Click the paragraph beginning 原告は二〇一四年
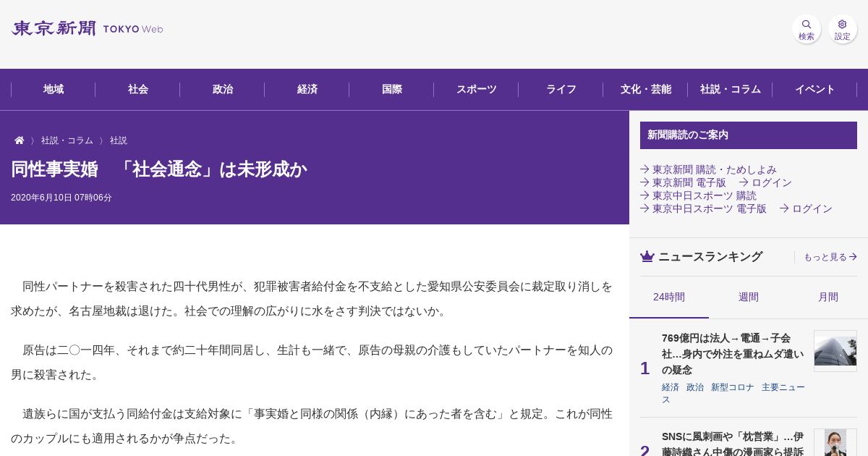The height and width of the screenshot is (456, 868). click(312, 363)
